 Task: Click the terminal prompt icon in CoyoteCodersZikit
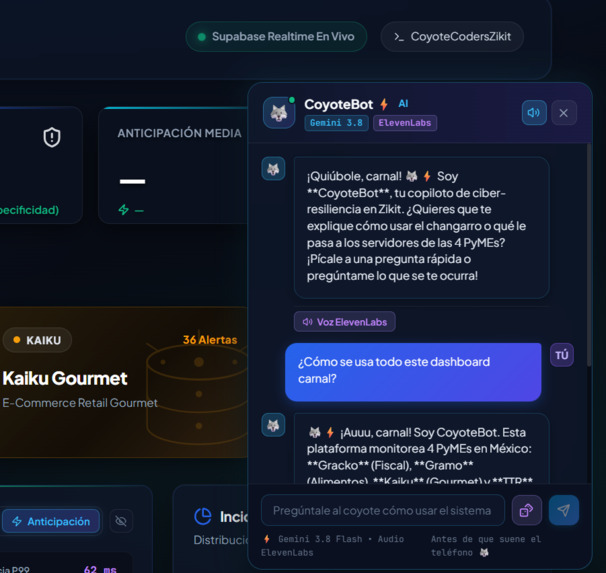(399, 37)
